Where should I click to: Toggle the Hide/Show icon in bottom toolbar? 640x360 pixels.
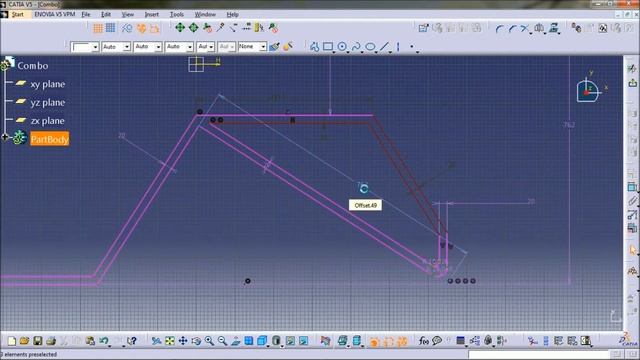290,341
